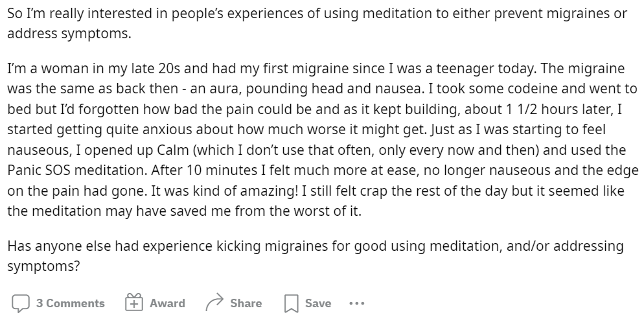This screenshot has width=644, height=315.
Task: Click the closing question paragraph "Has anyone else"
Action: [x=316, y=256]
